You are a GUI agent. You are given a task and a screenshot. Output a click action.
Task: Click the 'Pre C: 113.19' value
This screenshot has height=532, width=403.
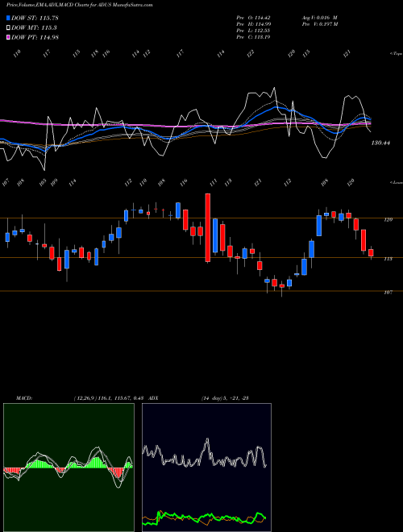[253, 37]
